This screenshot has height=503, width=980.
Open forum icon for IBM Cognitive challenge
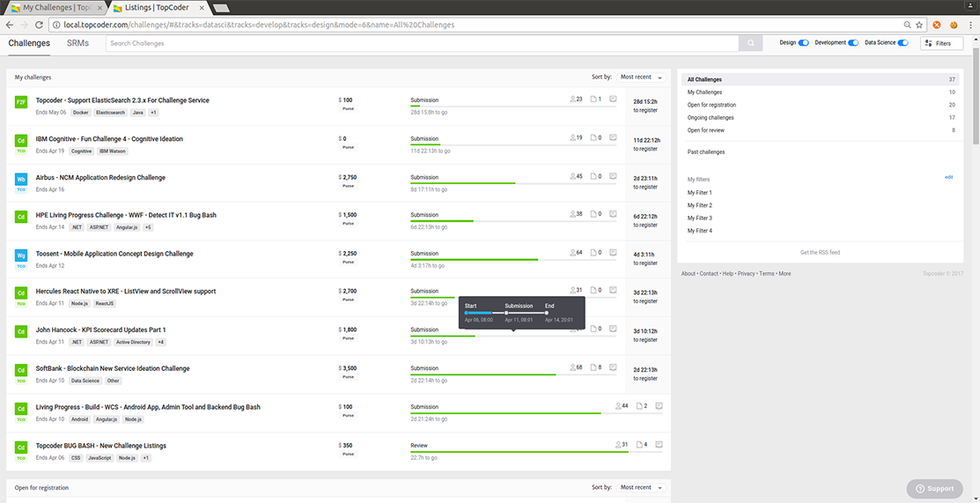(x=613, y=137)
